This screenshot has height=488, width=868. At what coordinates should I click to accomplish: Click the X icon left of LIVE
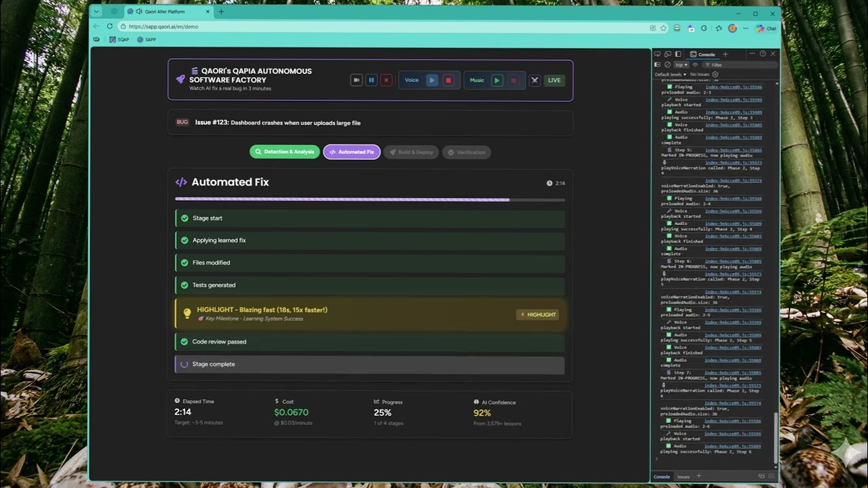click(534, 80)
